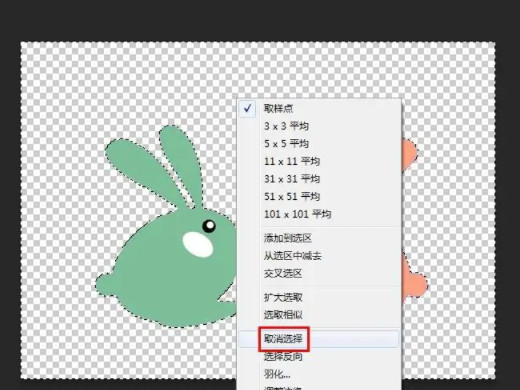The width and height of the screenshot is (520, 390).
Task: Click 交叉选区 in context menu
Action: [319, 273]
